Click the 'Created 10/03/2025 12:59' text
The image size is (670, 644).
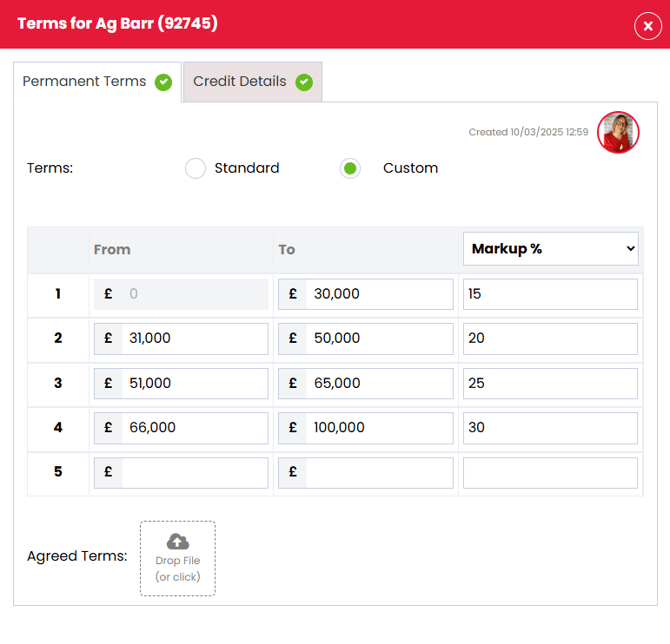[x=528, y=132]
